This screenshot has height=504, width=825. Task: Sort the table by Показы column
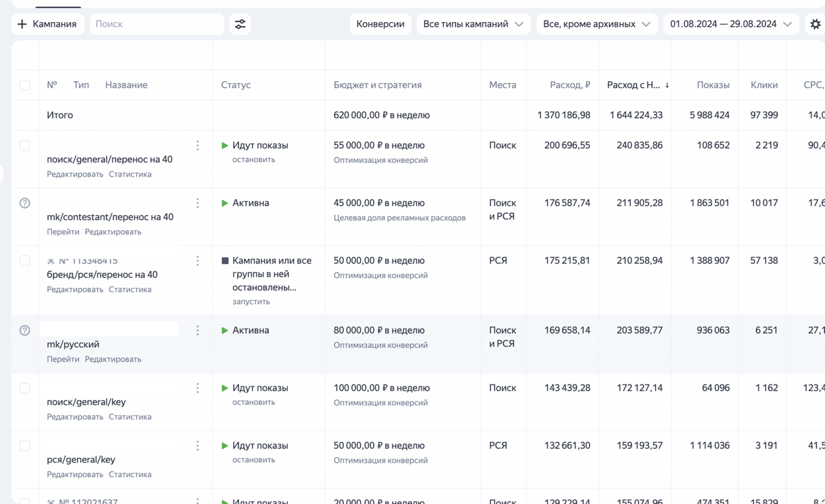point(713,85)
